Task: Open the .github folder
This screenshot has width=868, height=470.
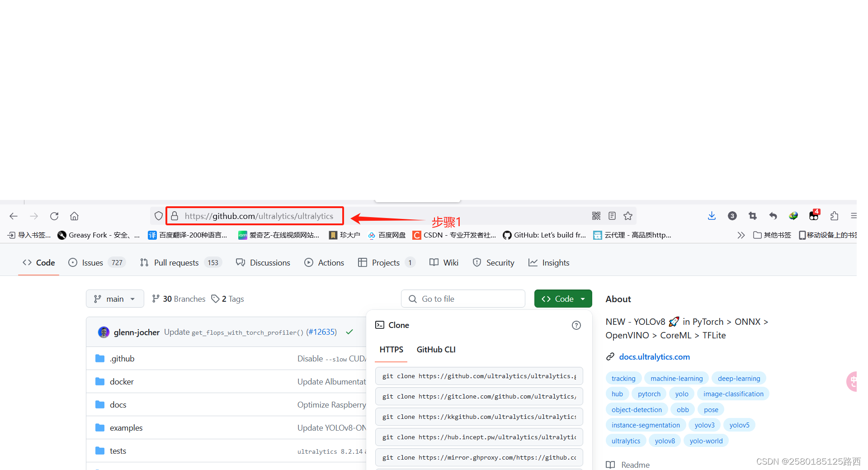Action: (122, 359)
